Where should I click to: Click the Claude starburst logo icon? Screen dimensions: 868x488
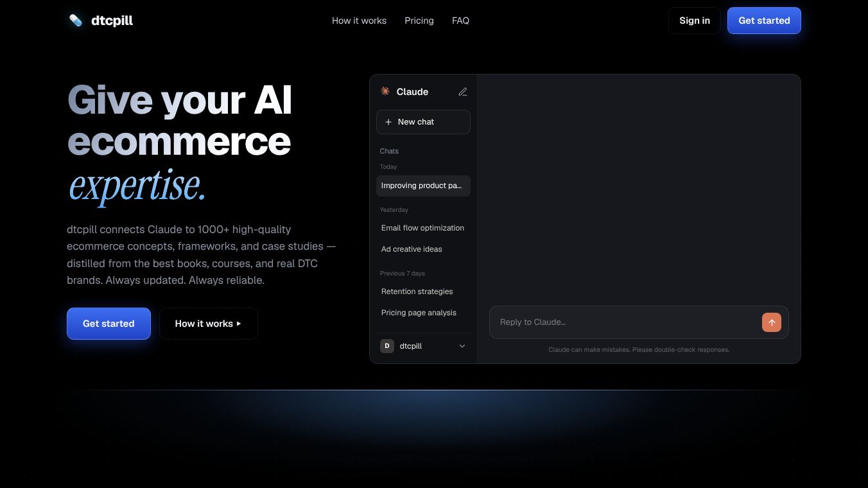[x=385, y=91]
